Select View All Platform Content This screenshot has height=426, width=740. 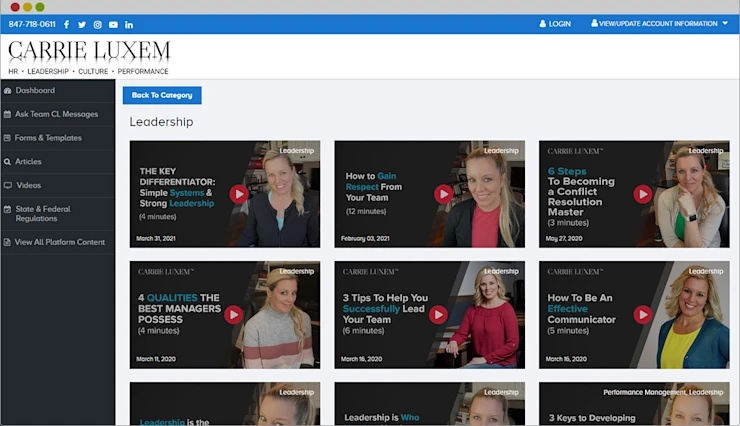pos(58,242)
